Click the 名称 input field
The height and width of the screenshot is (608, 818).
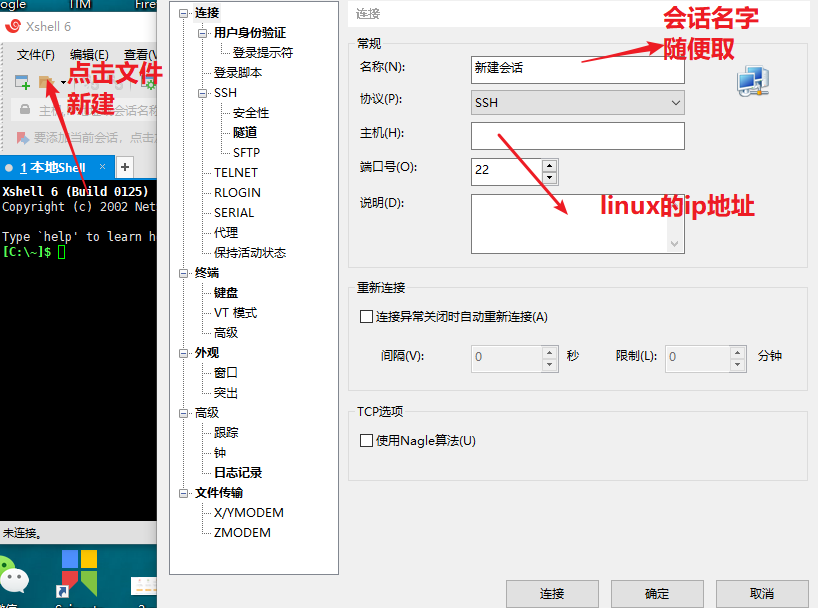(578, 70)
